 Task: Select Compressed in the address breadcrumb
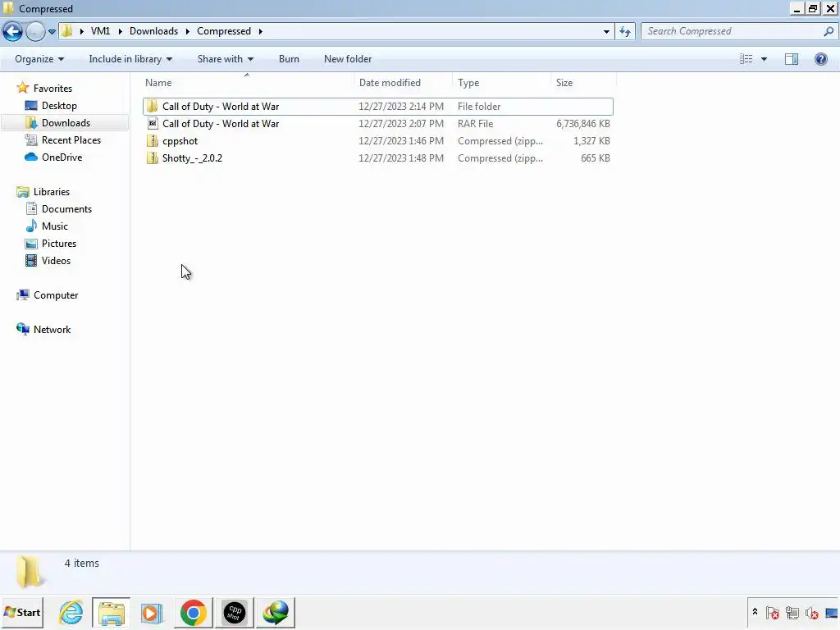[223, 31]
